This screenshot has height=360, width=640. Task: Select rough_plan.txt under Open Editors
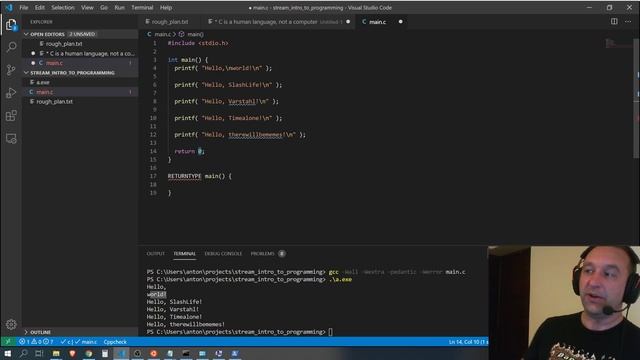pyautogui.click(x=80, y=44)
